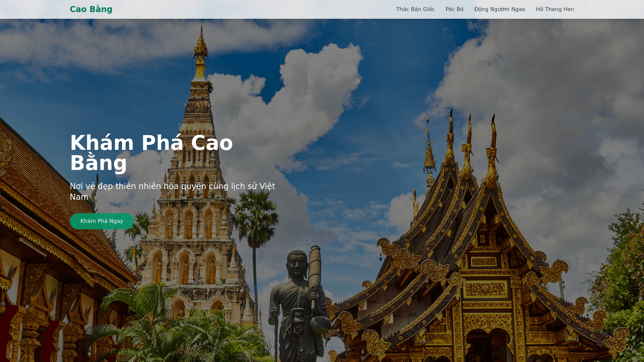Click the Khám Phá Cao heading line
644x362 pixels.
coord(151,143)
